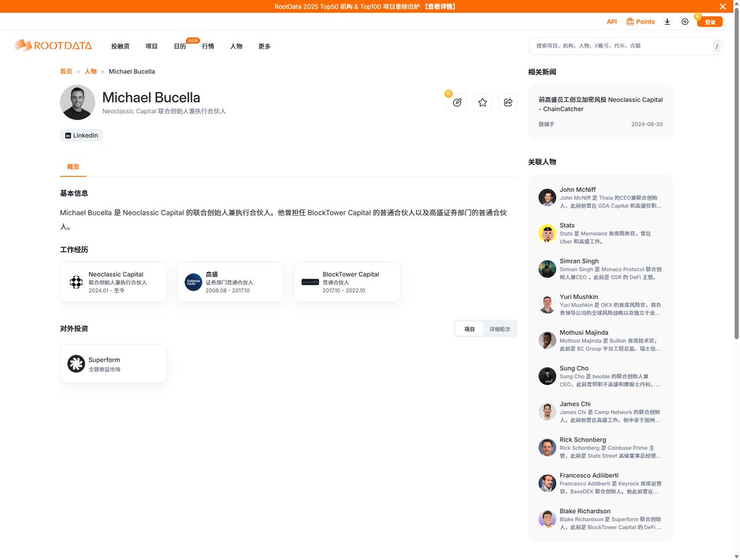Open Rick Schonberg's avatar

coord(547,448)
